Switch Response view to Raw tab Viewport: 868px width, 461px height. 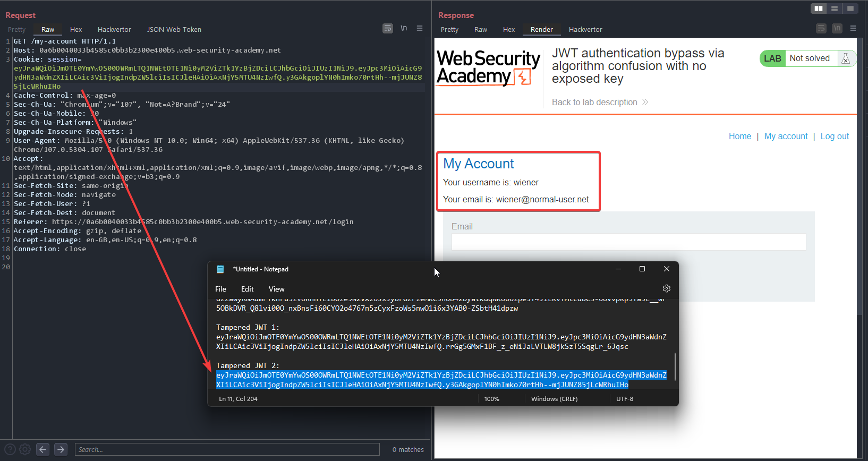[480, 30]
